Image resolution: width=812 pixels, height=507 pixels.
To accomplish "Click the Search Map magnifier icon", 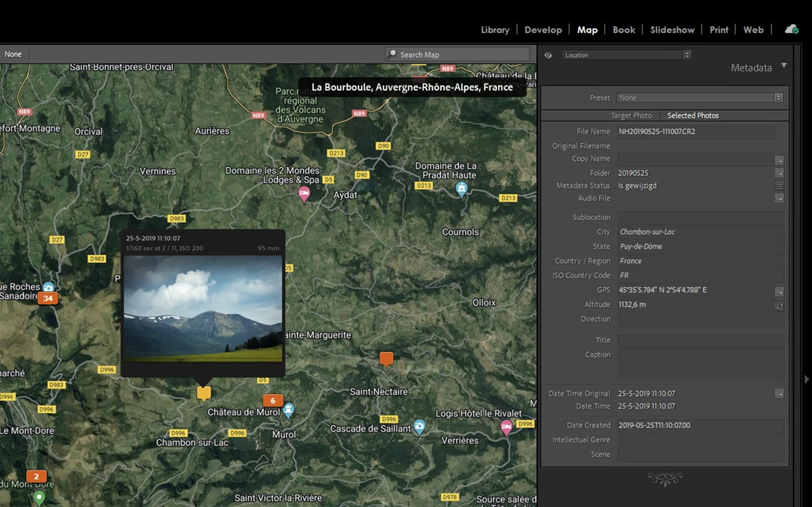I will (392, 54).
